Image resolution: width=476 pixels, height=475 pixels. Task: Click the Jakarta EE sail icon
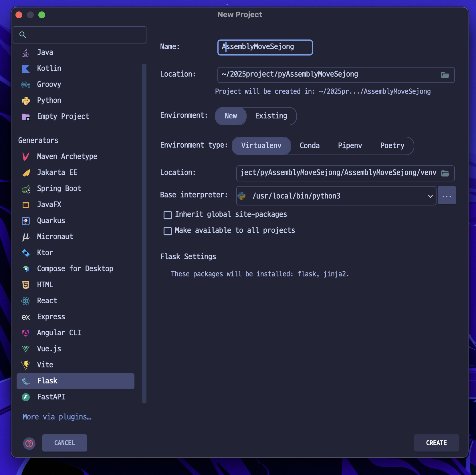click(26, 173)
